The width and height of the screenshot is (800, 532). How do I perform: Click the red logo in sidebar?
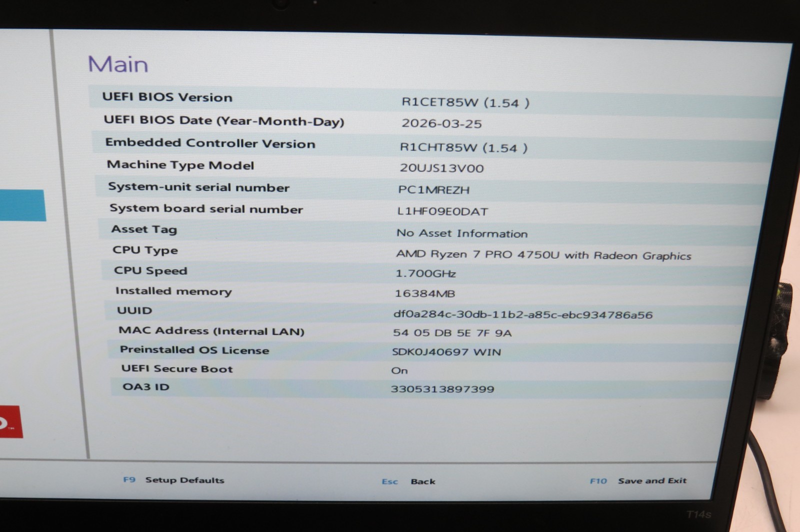[x=11, y=422]
